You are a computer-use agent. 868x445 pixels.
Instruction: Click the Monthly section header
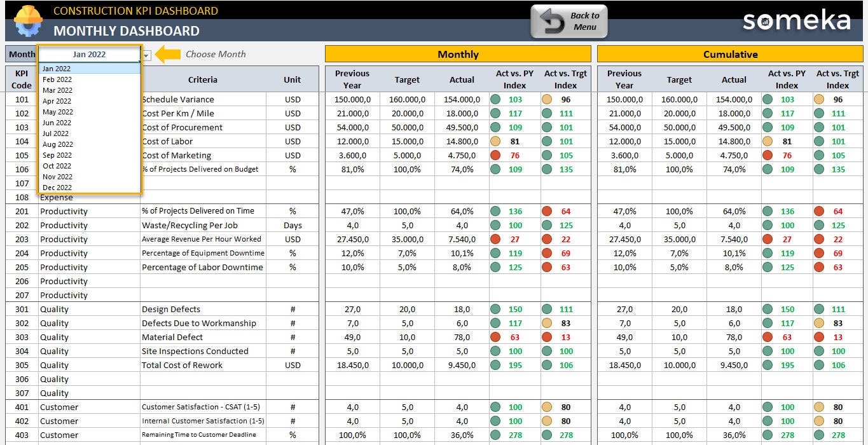458,54
